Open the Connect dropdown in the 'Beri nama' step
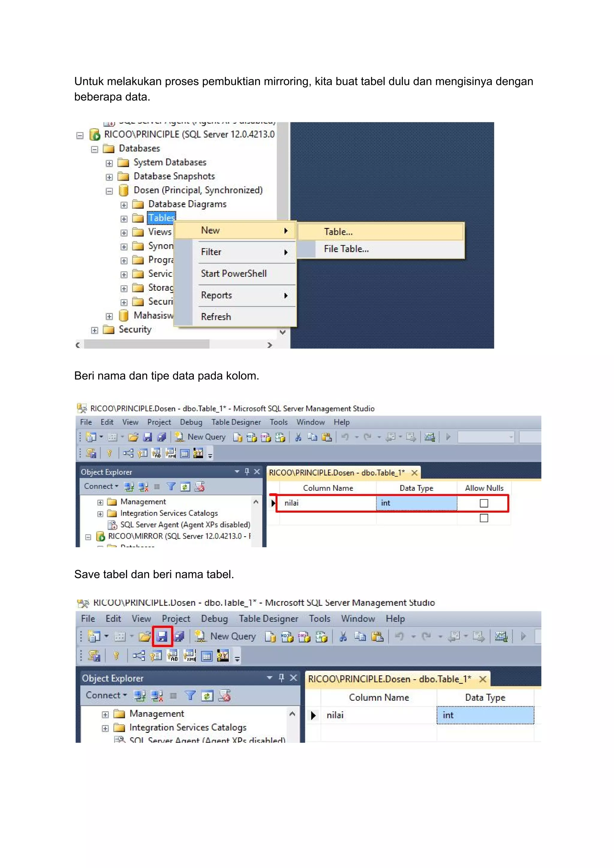The image size is (614, 868). pos(101,487)
